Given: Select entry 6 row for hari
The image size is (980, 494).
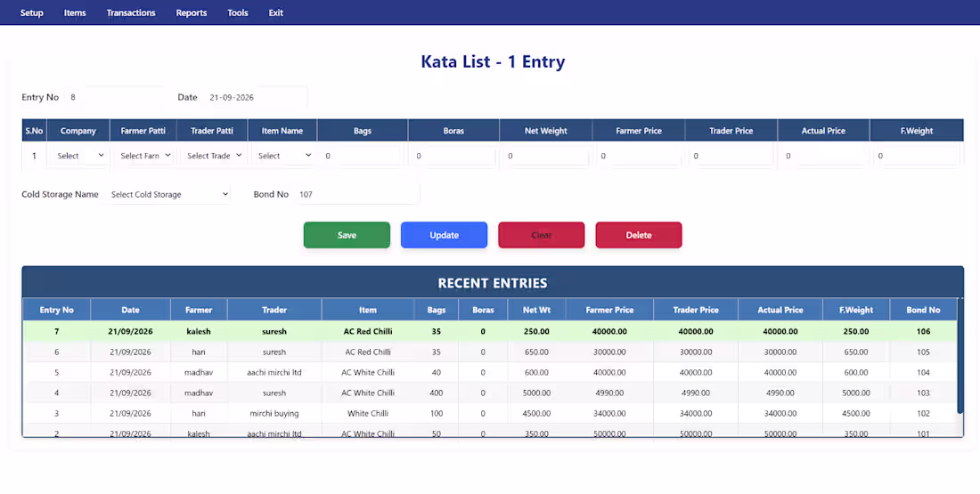Looking at the screenshot, I should [x=490, y=352].
